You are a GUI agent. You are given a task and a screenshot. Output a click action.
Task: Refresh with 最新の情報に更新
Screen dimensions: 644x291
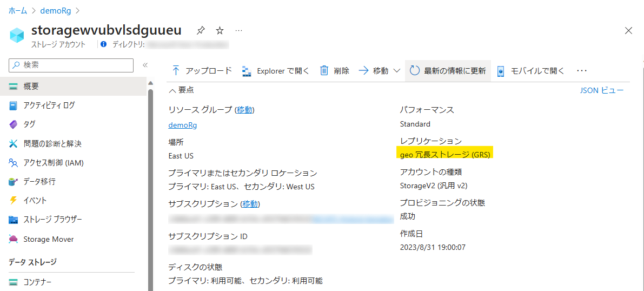(x=448, y=71)
